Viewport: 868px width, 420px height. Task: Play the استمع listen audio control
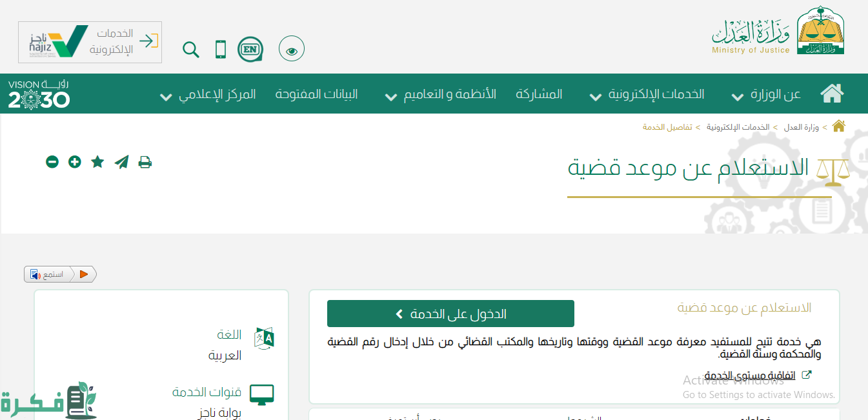[x=84, y=274]
